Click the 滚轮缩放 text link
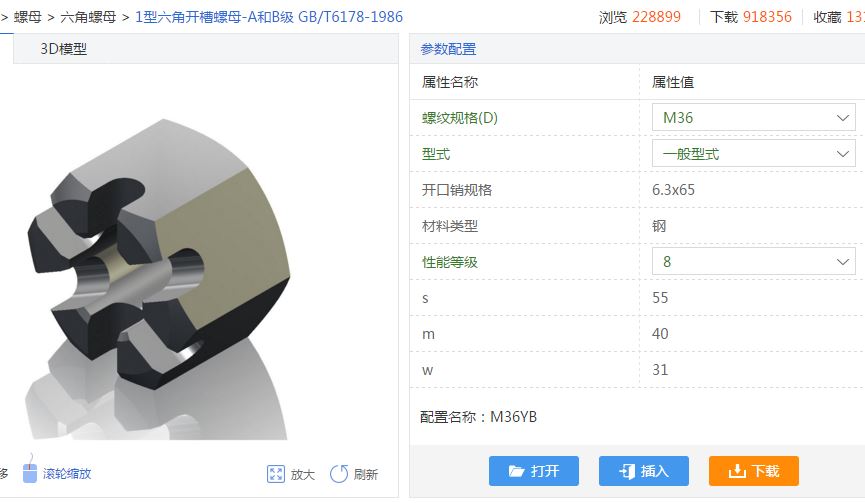This screenshot has height=503, width=865. [x=67, y=474]
